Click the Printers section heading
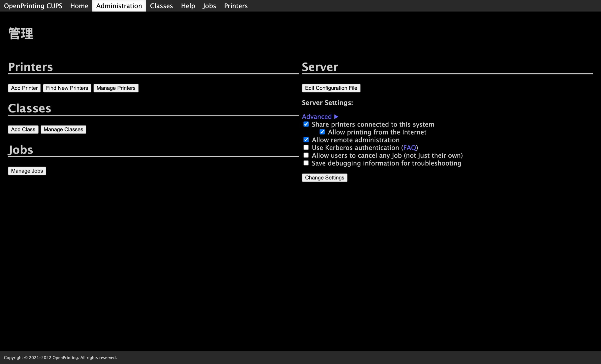This screenshot has width=601, height=364. 30,67
